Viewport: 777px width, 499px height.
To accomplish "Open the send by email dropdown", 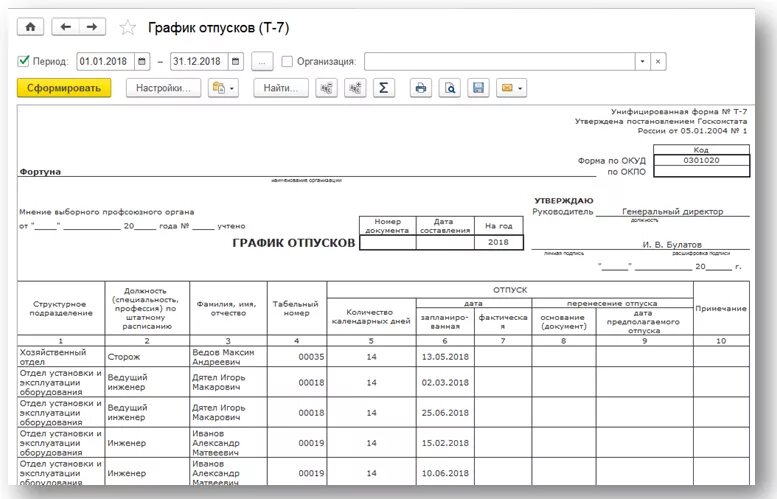I will point(511,88).
